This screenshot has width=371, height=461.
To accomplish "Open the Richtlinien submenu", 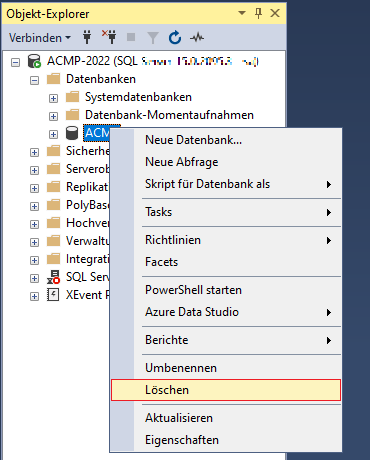I will coord(226,240).
